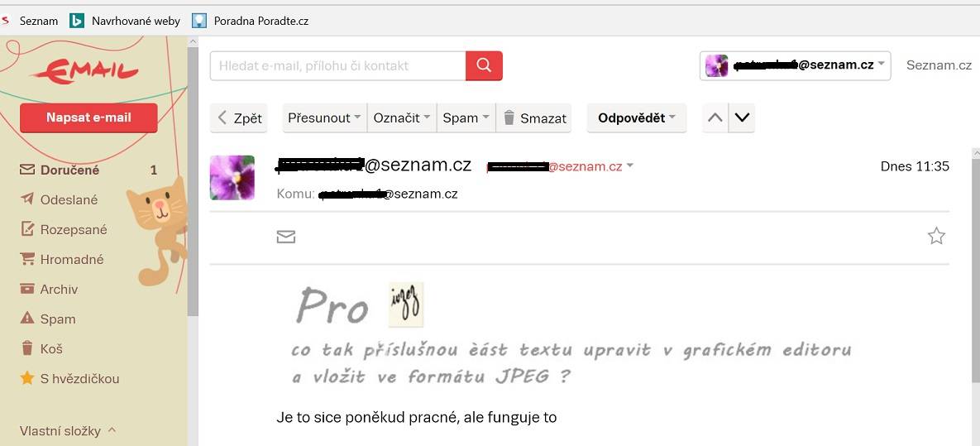Open the account menu at top right

[x=795, y=65]
